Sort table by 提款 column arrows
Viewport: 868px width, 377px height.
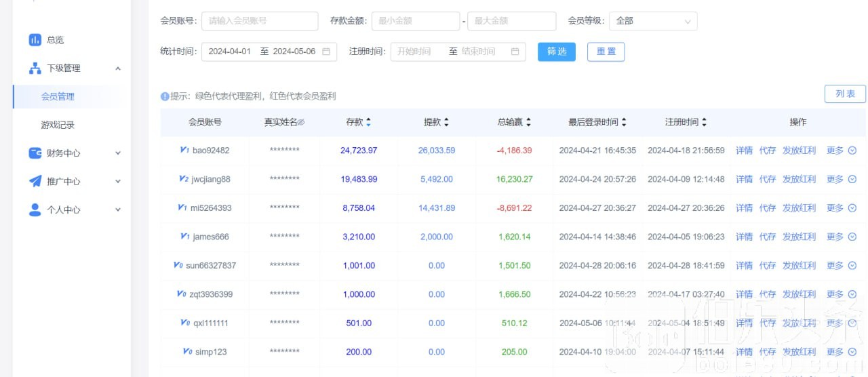coord(446,123)
